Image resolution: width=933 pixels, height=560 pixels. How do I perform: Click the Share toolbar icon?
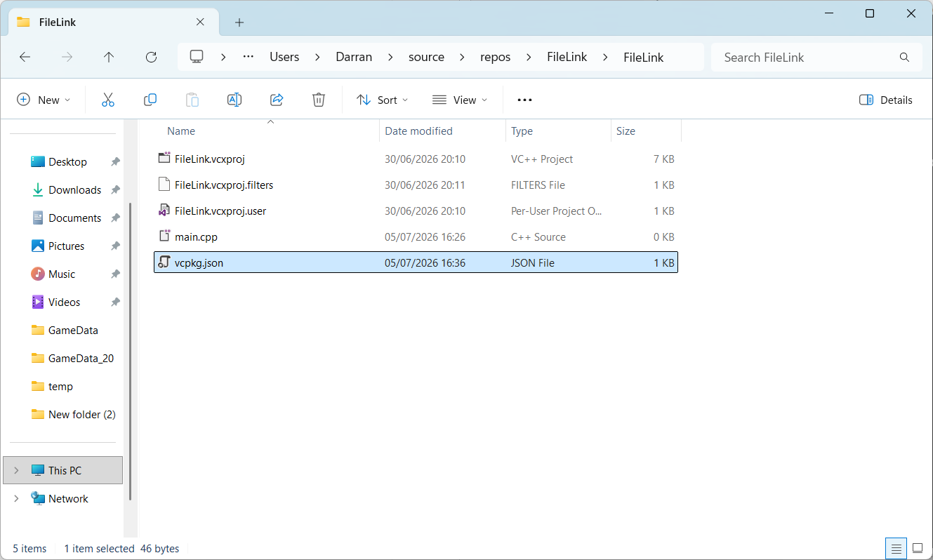tap(277, 100)
